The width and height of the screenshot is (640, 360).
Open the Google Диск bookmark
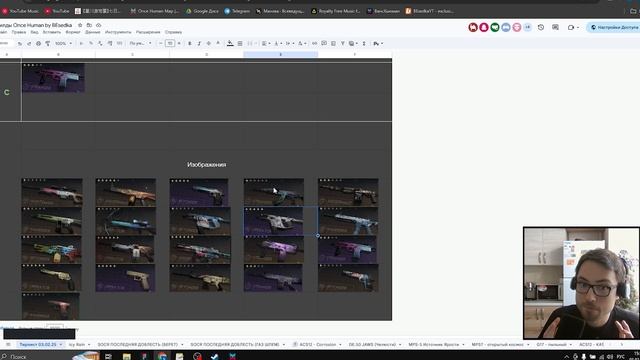click(202, 11)
